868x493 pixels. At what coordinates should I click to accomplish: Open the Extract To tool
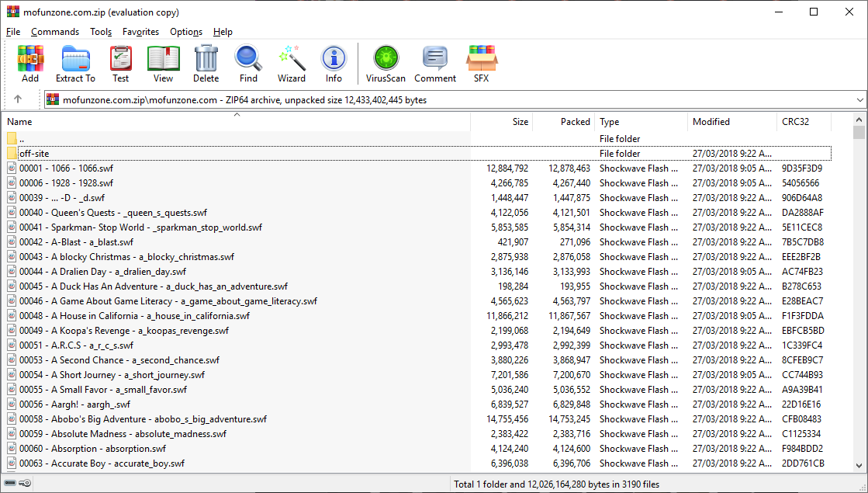click(x=75, y=63)
